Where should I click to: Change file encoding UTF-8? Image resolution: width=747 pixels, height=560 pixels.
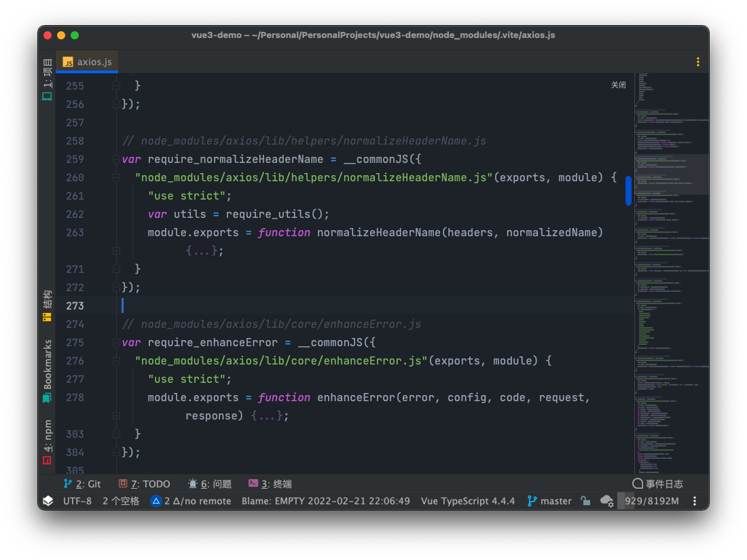[x=77, y=501]
